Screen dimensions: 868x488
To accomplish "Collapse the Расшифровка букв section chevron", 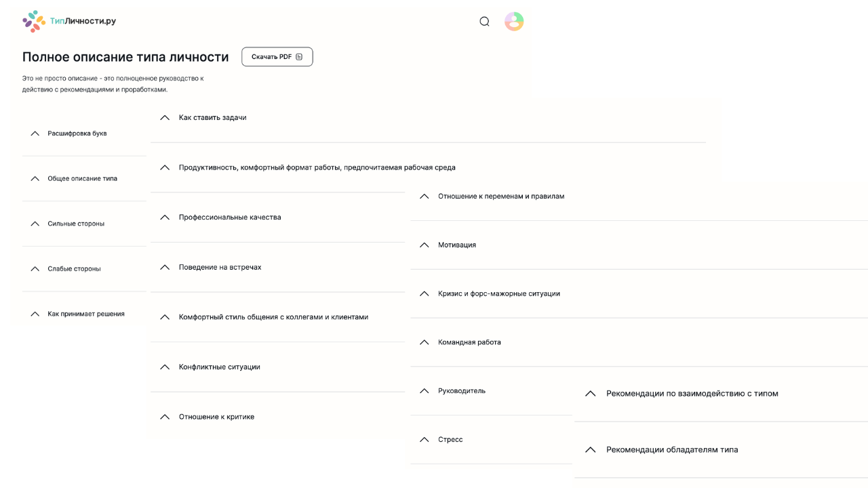I will (35, 134).
